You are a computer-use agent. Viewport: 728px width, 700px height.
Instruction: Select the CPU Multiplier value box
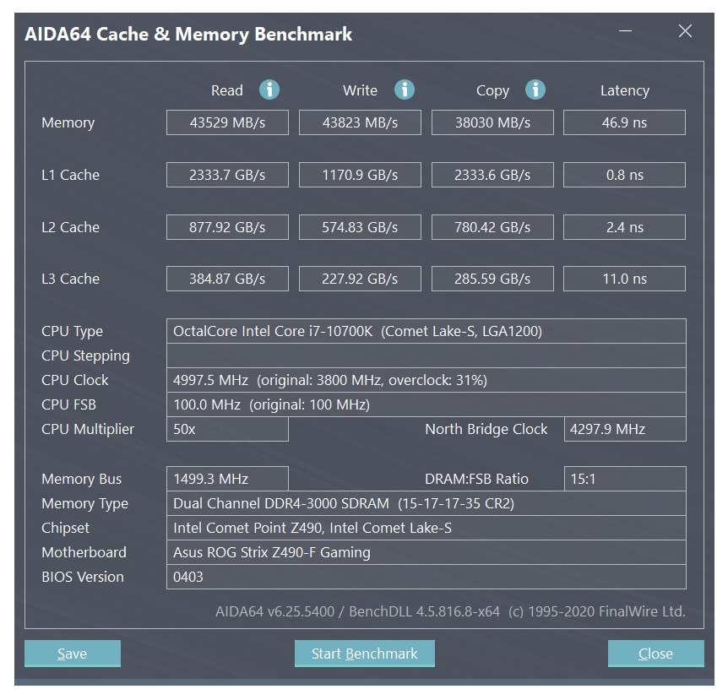click(227, 429)
